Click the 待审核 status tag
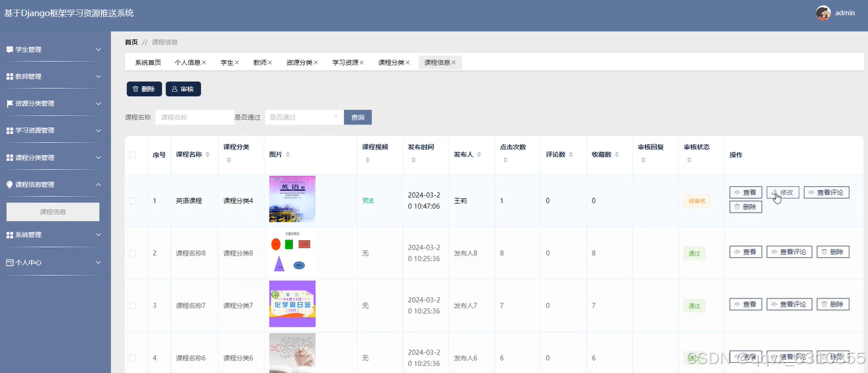The width and height of the screenshot is (868, 373). click(x=697, y=201)
